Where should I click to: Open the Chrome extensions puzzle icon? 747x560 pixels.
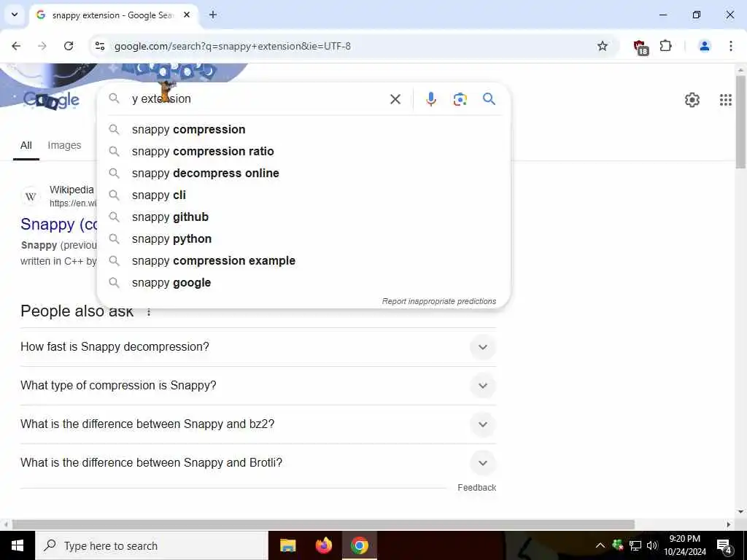coord(665,46)
